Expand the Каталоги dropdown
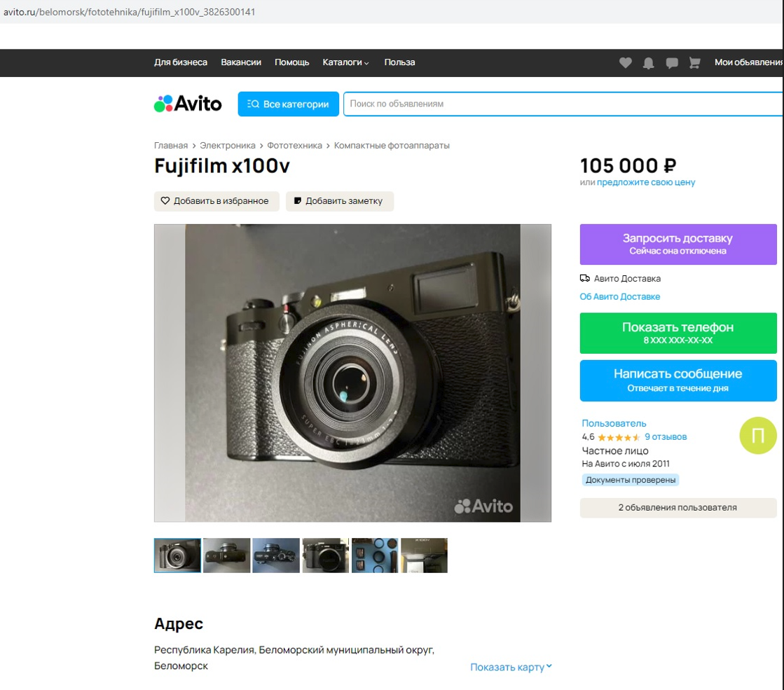 coord(345,62)
